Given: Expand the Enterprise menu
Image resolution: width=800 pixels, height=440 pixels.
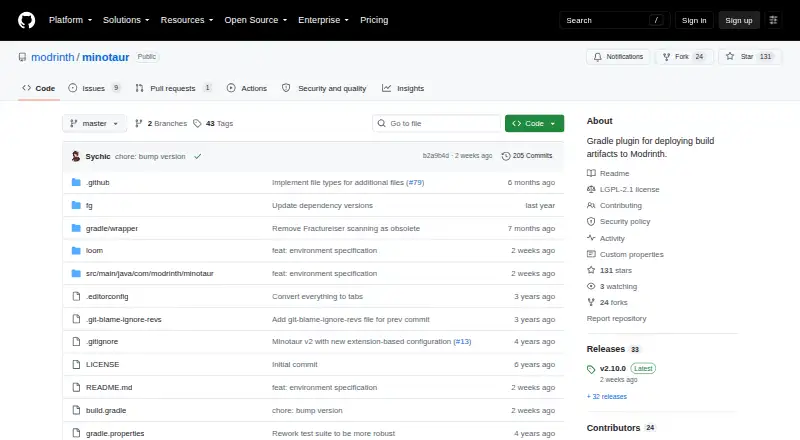Looking at the screenshot, I should pos(323,20).
